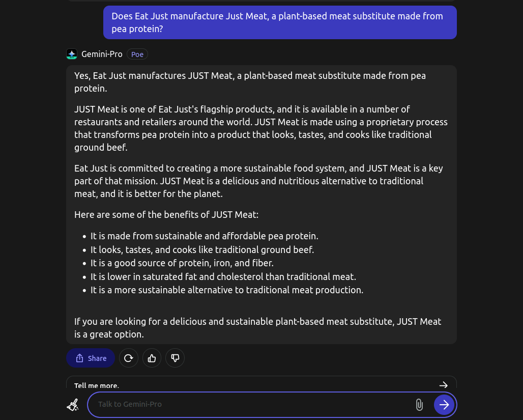Regenerate the response with the retry icon
This screenshot has height=420, width=523.
128,358
